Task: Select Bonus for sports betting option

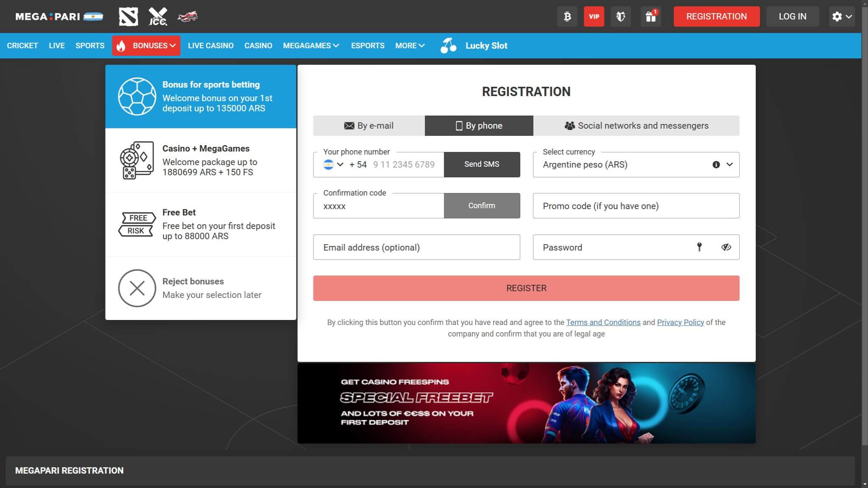Action: coord(201,96)
